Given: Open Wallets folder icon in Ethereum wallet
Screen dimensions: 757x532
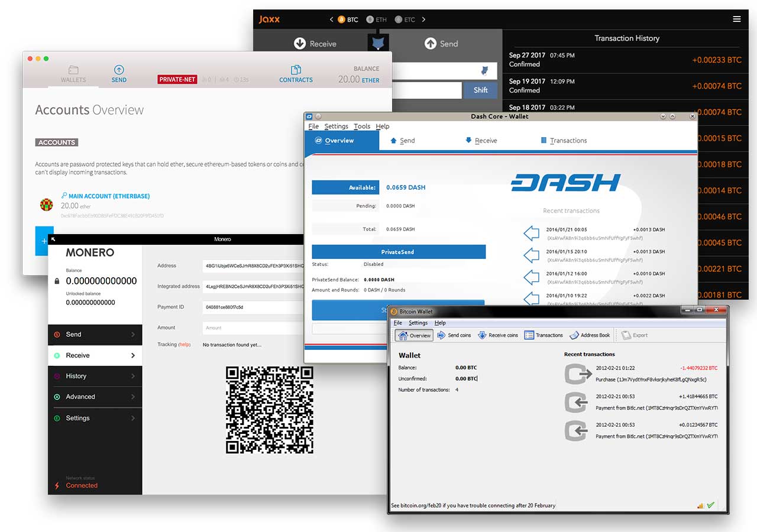Looking at the screenshot, I should [x=73, y=70].
